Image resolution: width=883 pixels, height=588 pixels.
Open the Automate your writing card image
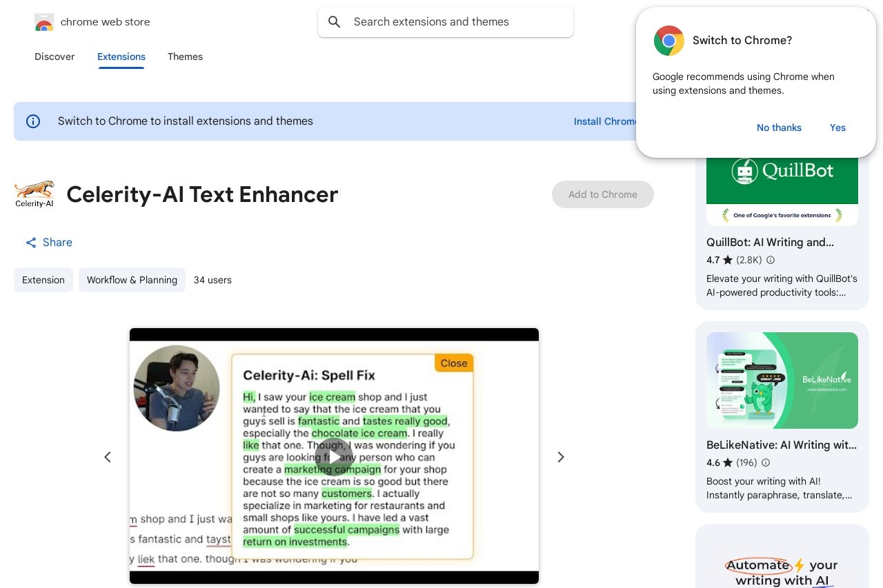[x=782, y=561]
